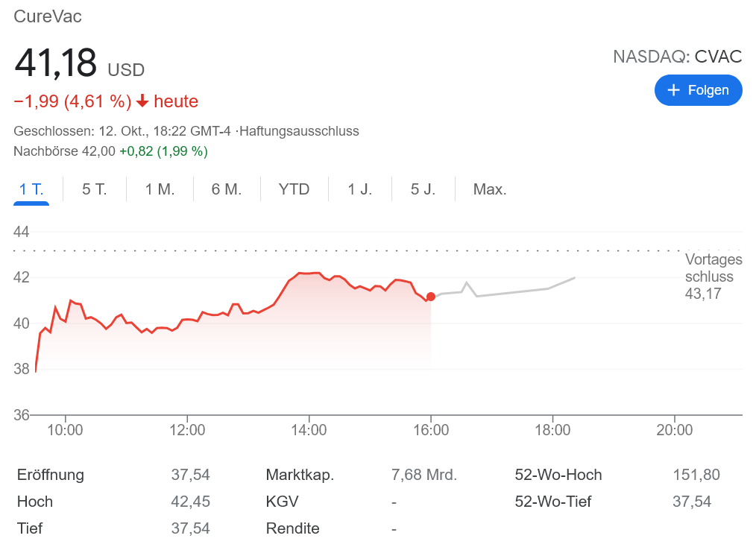Switch chart to the 6 M. range

pyautogui.click(x=227, y=189)
